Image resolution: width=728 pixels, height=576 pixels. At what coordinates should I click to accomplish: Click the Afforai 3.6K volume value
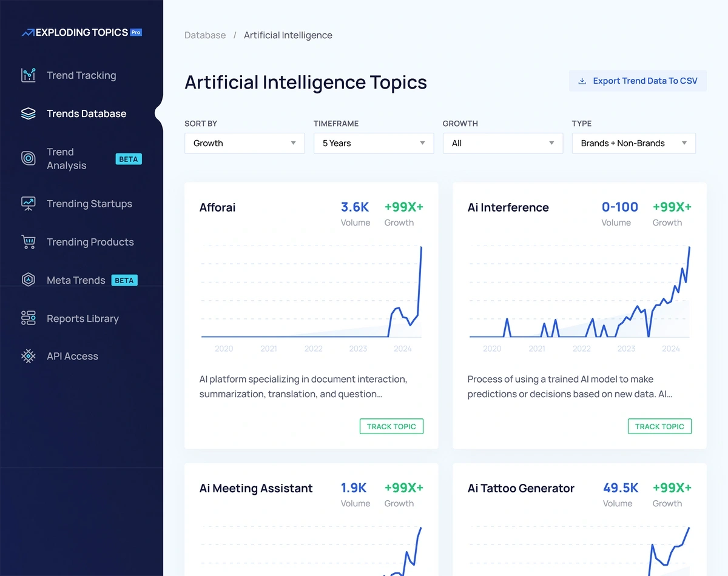355,207
